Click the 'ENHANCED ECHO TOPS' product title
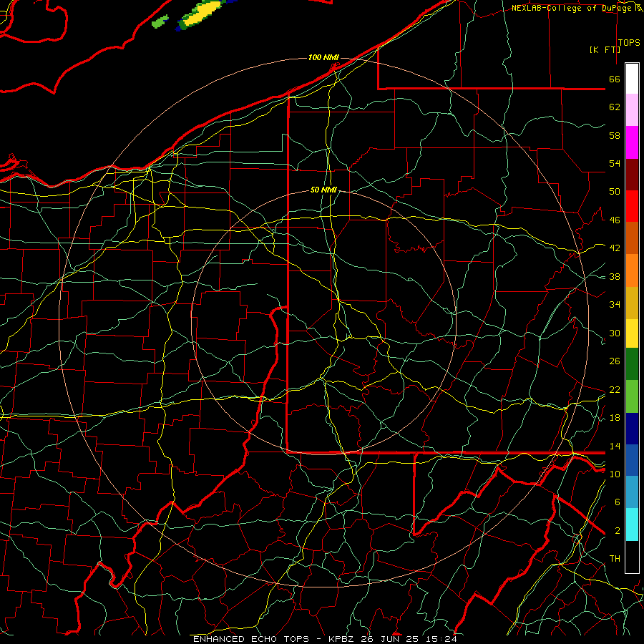Screen dimensions: 644x644 click(251, 639)
